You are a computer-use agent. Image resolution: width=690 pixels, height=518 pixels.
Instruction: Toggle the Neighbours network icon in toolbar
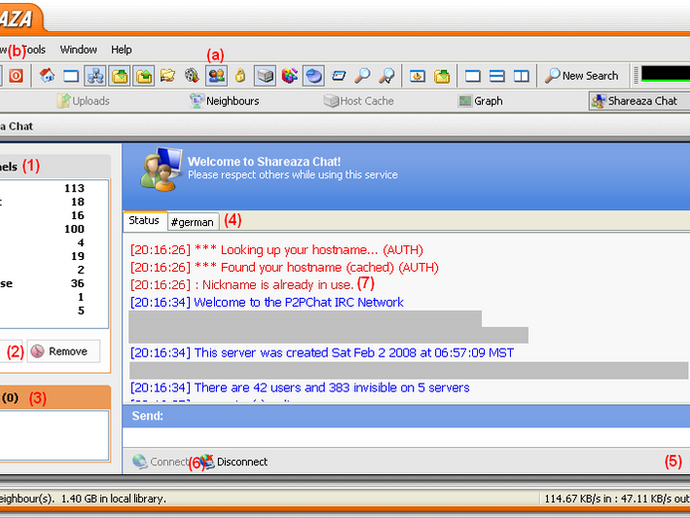pyautogui.click(x=95, y=76)
